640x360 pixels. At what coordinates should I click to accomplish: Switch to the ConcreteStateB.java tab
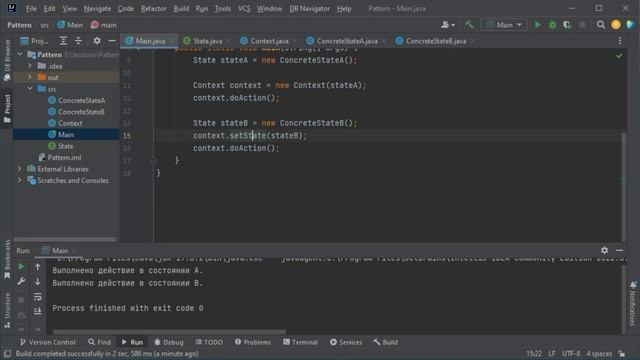(436, 41)
